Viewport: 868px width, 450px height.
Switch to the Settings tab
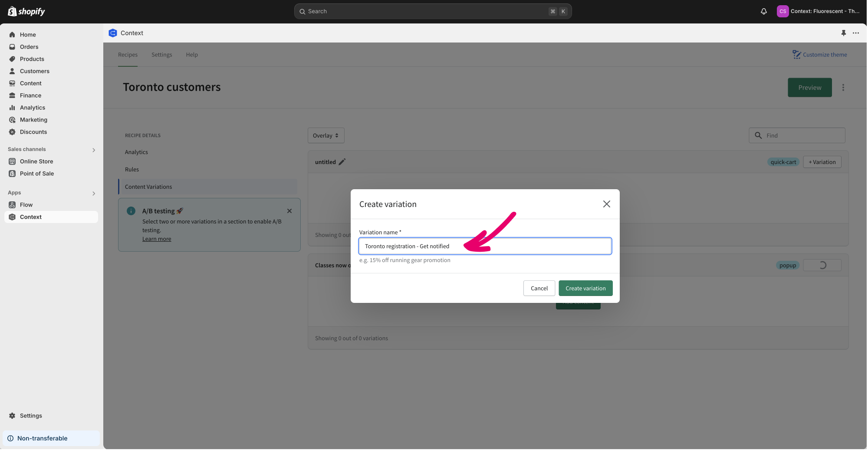click(x=161, y=55)
